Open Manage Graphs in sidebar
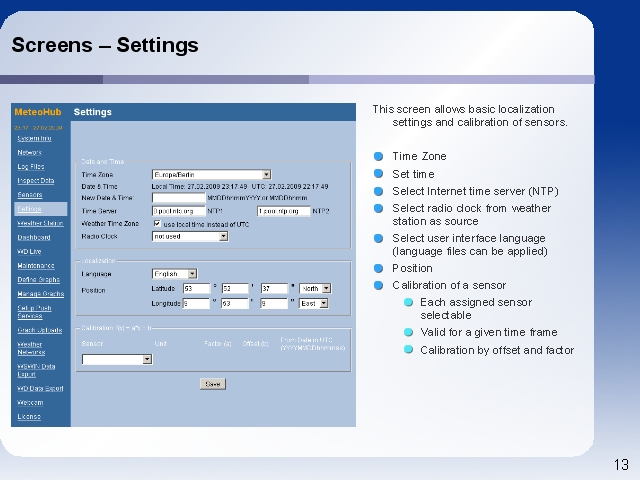The image size is (640, 480). (40, 294)
